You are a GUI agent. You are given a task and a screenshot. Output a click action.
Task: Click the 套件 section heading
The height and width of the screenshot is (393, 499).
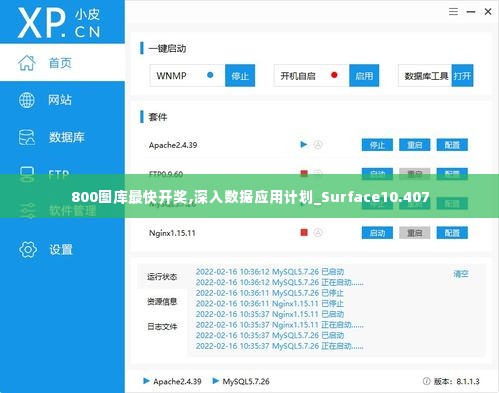157,117
